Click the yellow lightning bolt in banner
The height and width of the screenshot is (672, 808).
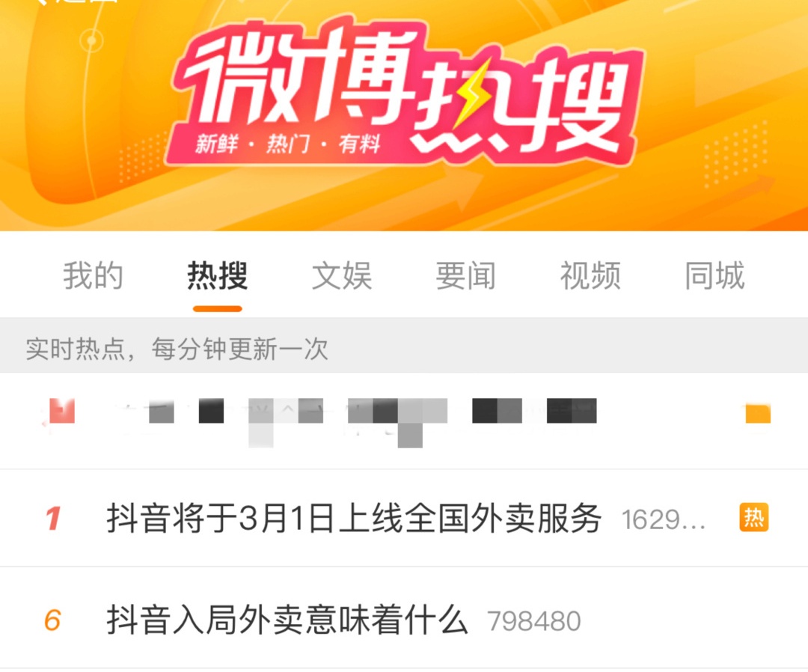(x=468, y=97)
